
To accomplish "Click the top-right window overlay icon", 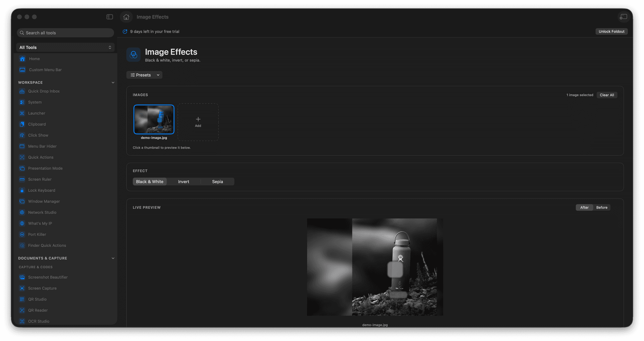I will pyautogui.click(x=624, y=17).
